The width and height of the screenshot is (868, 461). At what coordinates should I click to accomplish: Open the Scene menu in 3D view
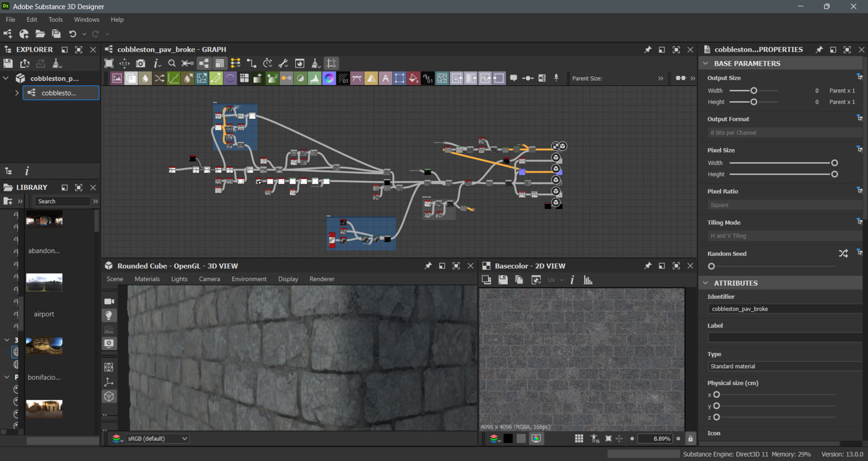click(115, 279)
